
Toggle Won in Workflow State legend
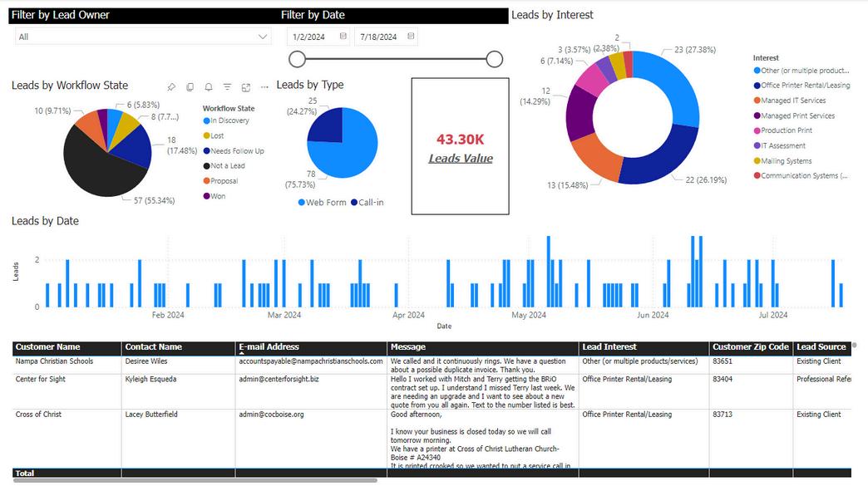pyautogui.click(x=215, y=196)
